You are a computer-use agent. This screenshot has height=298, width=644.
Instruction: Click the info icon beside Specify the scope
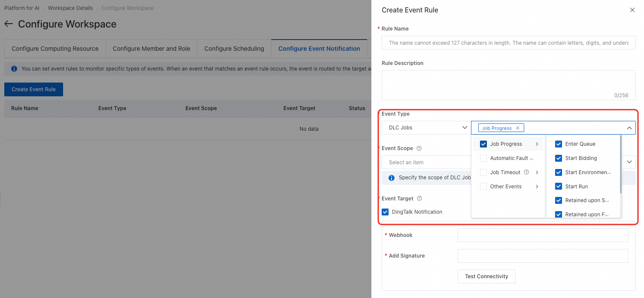pos(392,178)
